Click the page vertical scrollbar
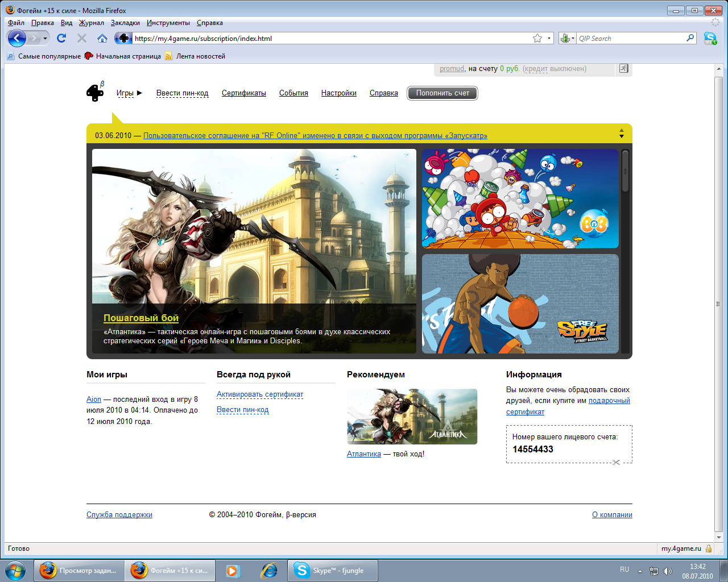Viewport: 728px width, 582px height. point(719,303)
